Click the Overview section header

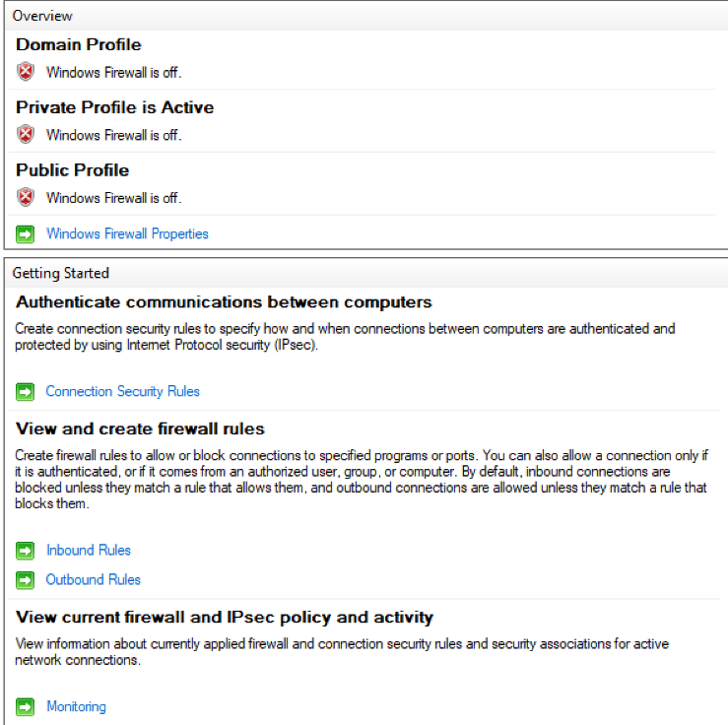[42, 16]
